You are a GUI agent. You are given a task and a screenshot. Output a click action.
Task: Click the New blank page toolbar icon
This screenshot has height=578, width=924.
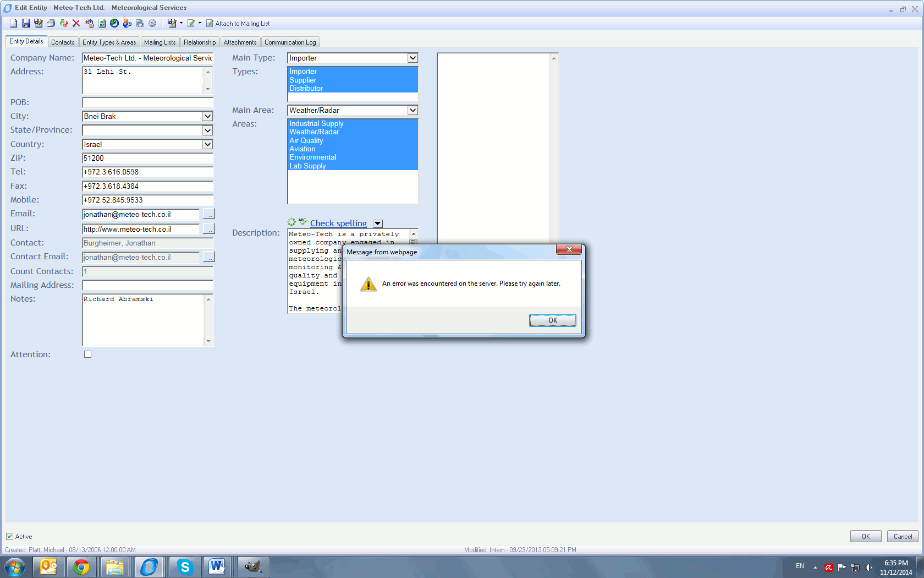point(13,23)
